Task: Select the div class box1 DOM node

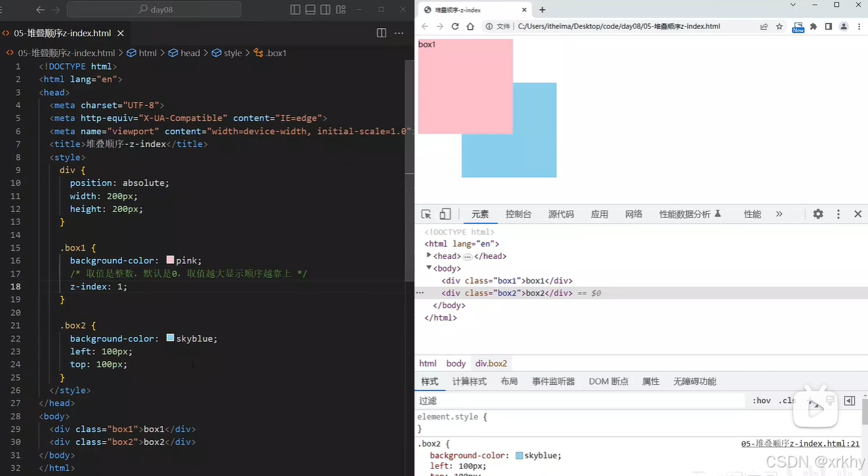Action: coord(507,281)
